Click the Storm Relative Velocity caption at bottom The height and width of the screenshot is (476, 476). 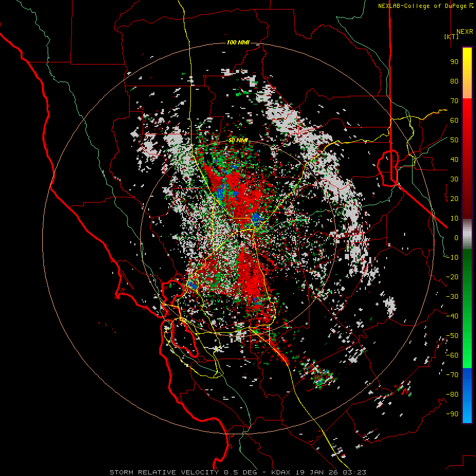237,472
